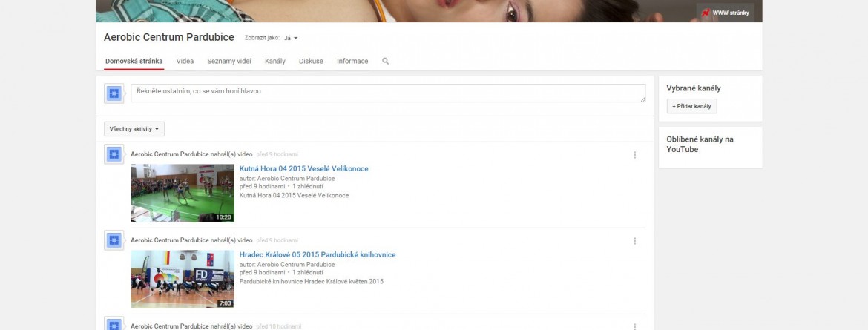Click the Oblíbené kanály na YouTube heading
Screen dimensions: 868x330
tap(700, 145)
